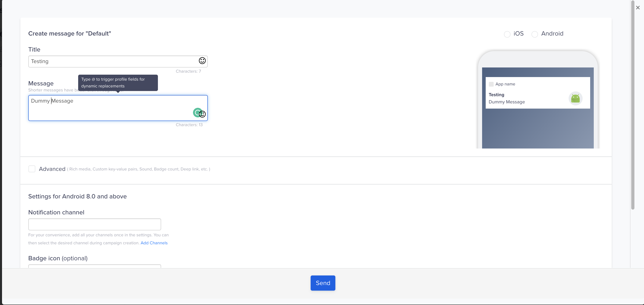Click the Android robot icon in the notification preview
Image resolution: width=644 pixels, height=305 pixels.
click(576, 98)
